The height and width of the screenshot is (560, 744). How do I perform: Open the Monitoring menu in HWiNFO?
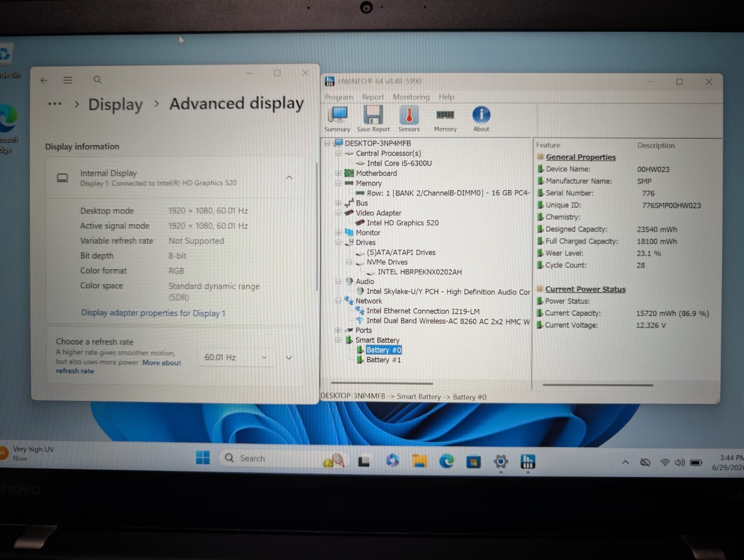click(411, 97)
